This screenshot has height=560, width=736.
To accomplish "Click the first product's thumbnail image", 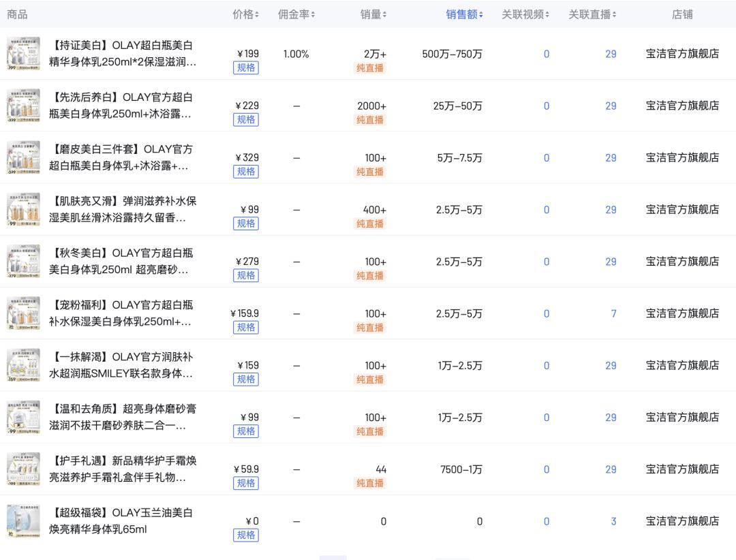I will point(24,53).
